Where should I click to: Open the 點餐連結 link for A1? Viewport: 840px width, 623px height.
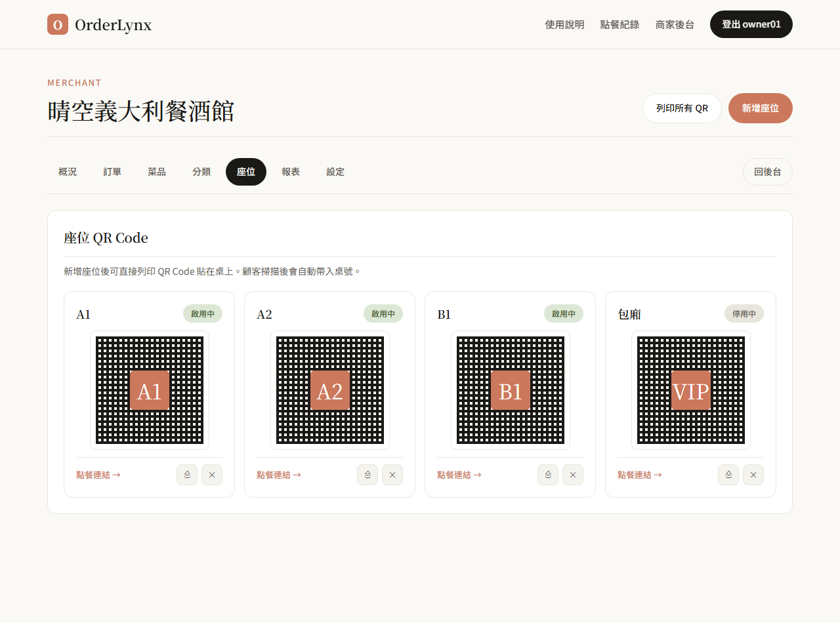(x=98, y=475)
